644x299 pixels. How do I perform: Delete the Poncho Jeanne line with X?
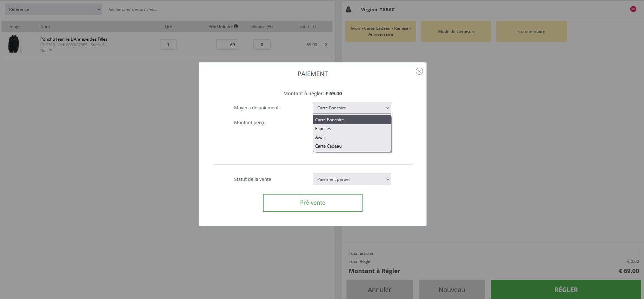click(x=326, y=45)
